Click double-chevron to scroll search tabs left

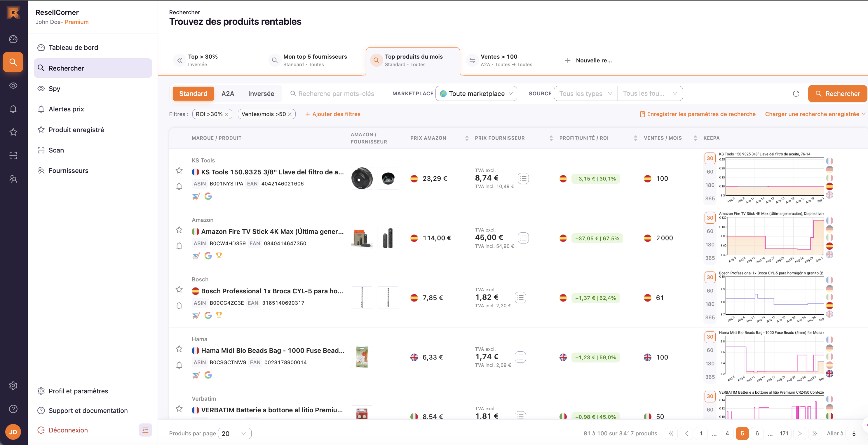tap(180, 60)
